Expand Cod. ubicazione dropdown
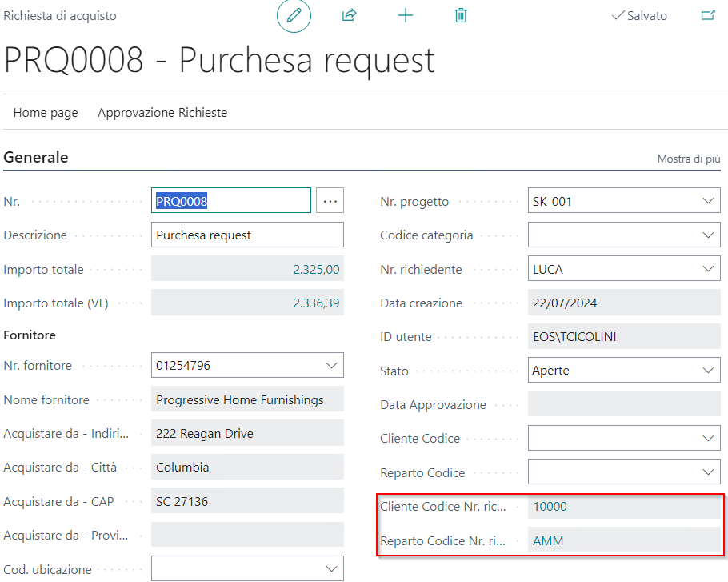Image resolution: width=728 pixels, height=582 pixels. coord(331,568)
